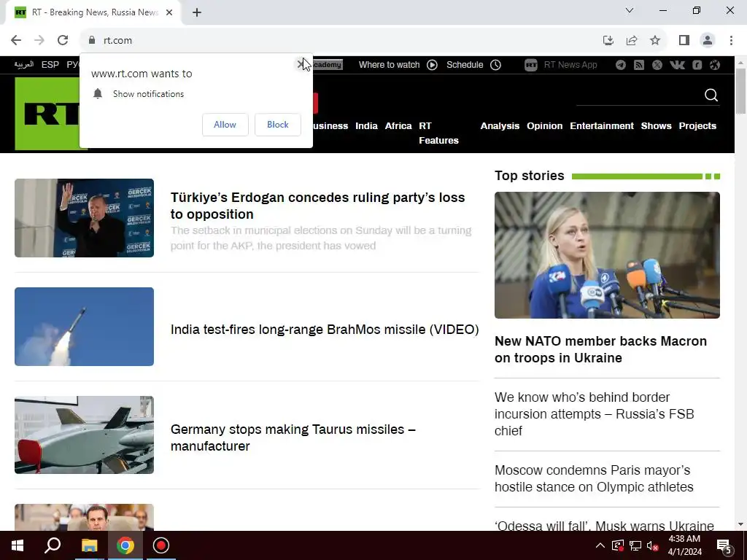The width and height of the screenshot is (747, 560).
Task: Expand tab search dropdown arrow
Action: [630, 10]
